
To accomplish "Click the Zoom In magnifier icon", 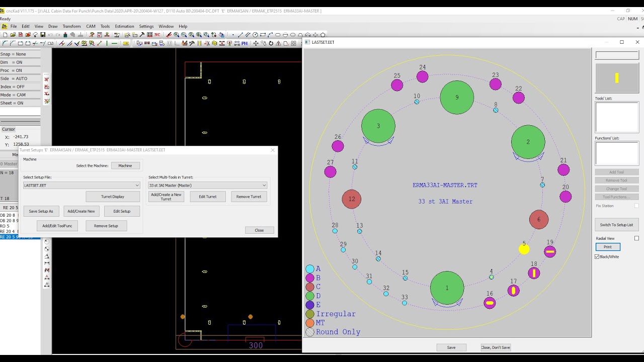I will tap(177, 35).
